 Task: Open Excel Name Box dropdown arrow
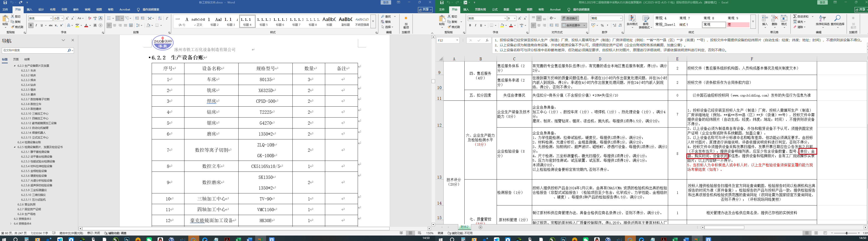[457, 40]
